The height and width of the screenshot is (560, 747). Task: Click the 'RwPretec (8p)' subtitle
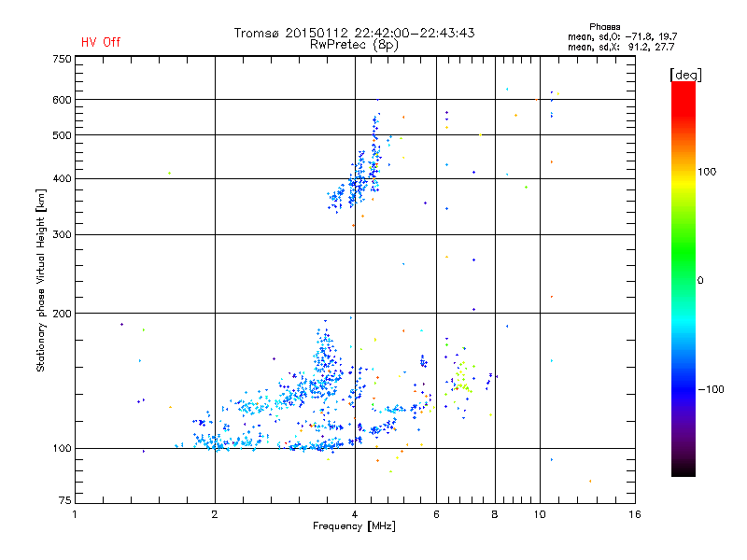[354, 45]
